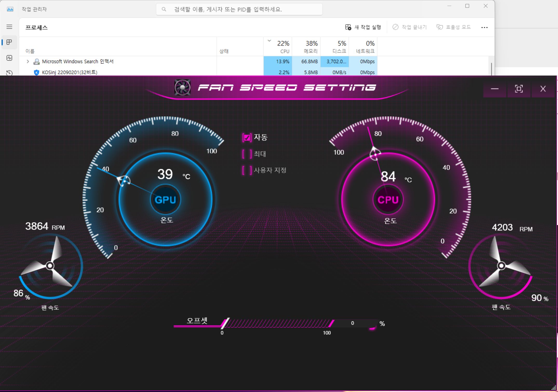Enable the 사용자 지정 (custom) fan mode checkbox
The image size is (558, 392).
(247, 170)
